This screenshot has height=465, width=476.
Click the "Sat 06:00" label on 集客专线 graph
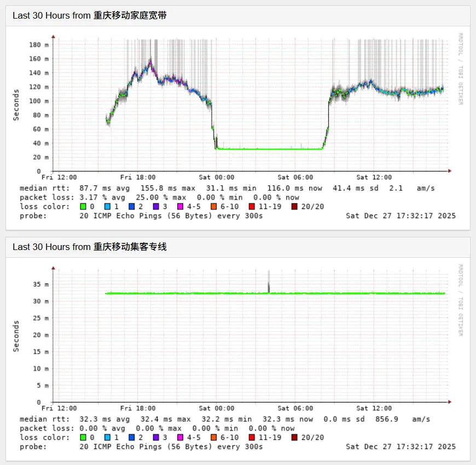pos(295,408)
